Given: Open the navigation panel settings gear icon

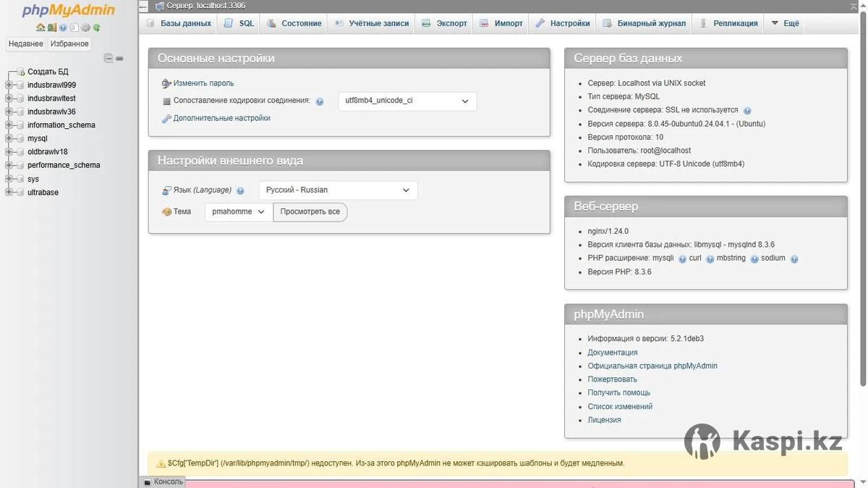Looking at the screenshot, I should coord(85,28).
